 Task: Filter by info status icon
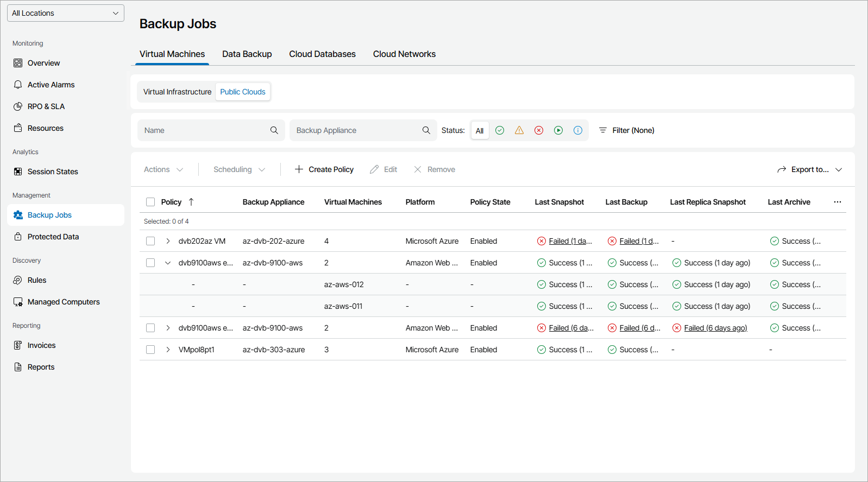click(x=578, y=130)
